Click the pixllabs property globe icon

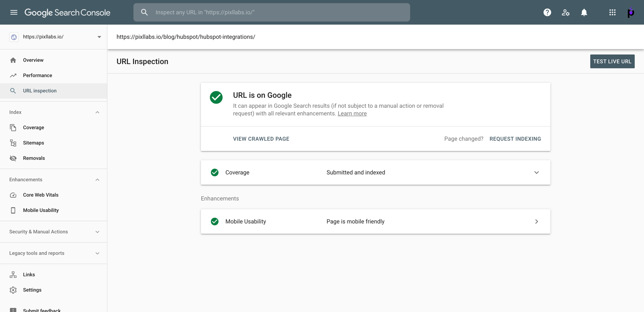14,37
